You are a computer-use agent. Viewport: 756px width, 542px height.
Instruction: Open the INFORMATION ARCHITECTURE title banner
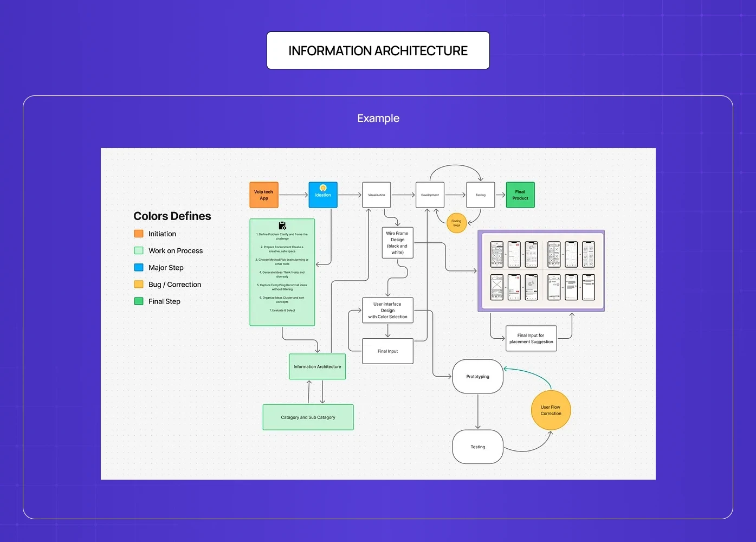(378, 50)
